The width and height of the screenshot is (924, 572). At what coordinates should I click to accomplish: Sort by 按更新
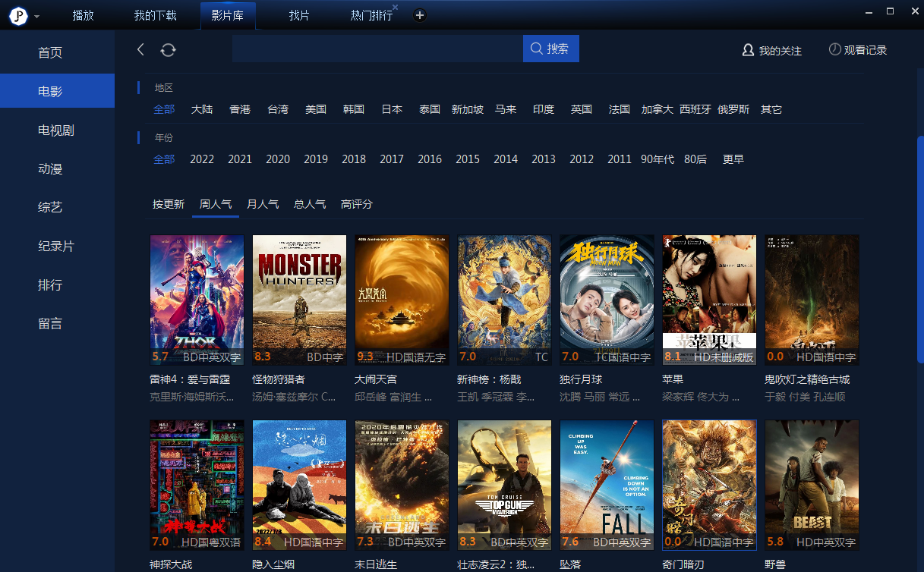(x=169, y=204)
